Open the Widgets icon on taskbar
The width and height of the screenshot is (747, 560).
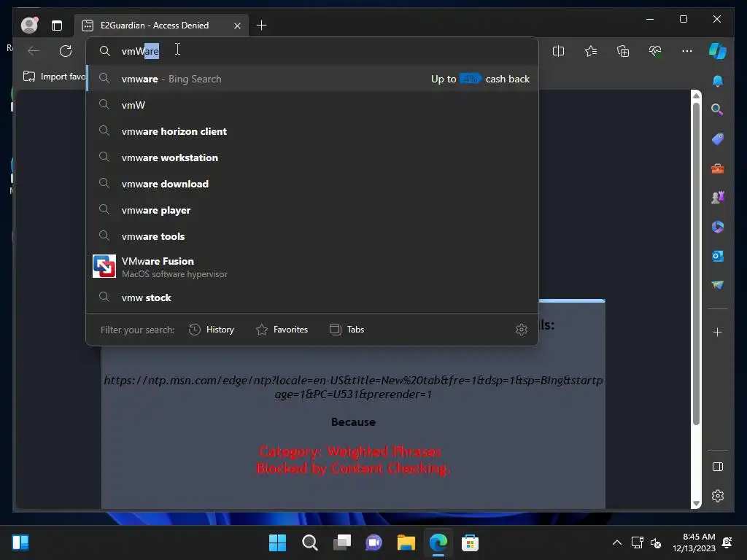[x=20, y=542]
